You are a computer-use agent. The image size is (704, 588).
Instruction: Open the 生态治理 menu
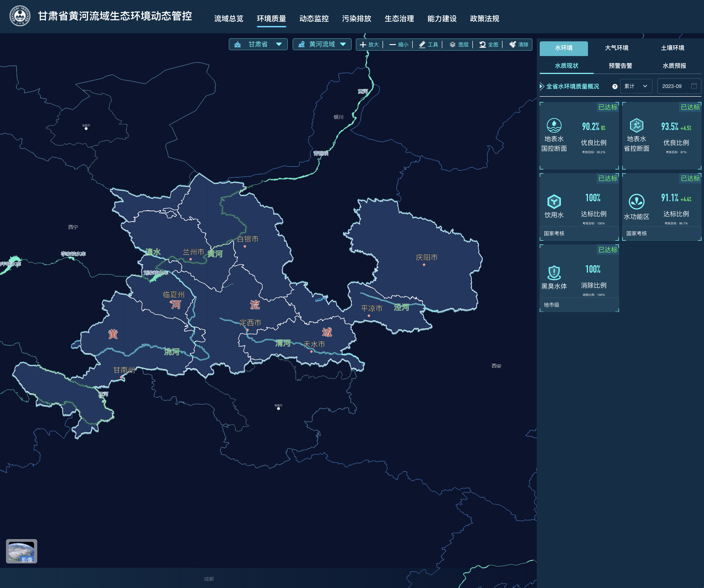tap(399, 18)
